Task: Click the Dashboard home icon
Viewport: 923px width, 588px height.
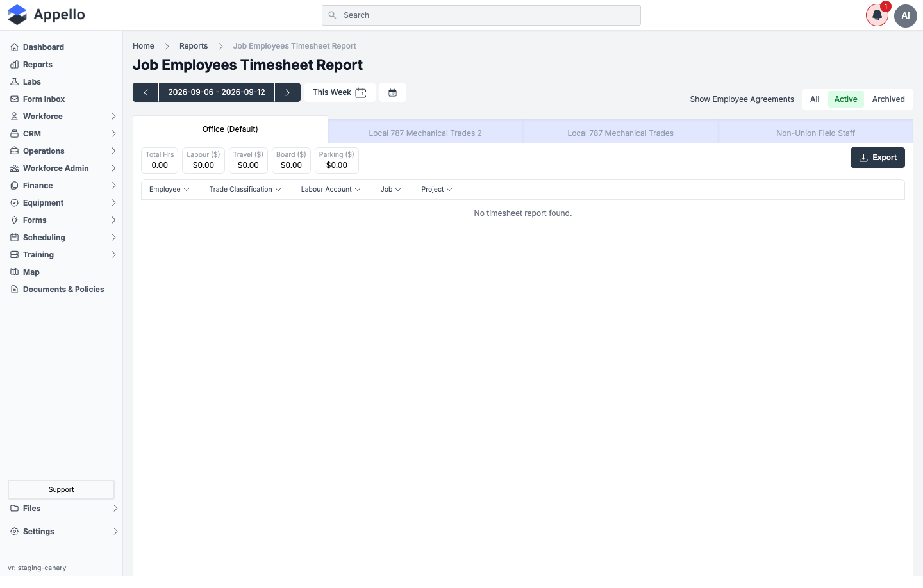Action: (x=14, y=47)
